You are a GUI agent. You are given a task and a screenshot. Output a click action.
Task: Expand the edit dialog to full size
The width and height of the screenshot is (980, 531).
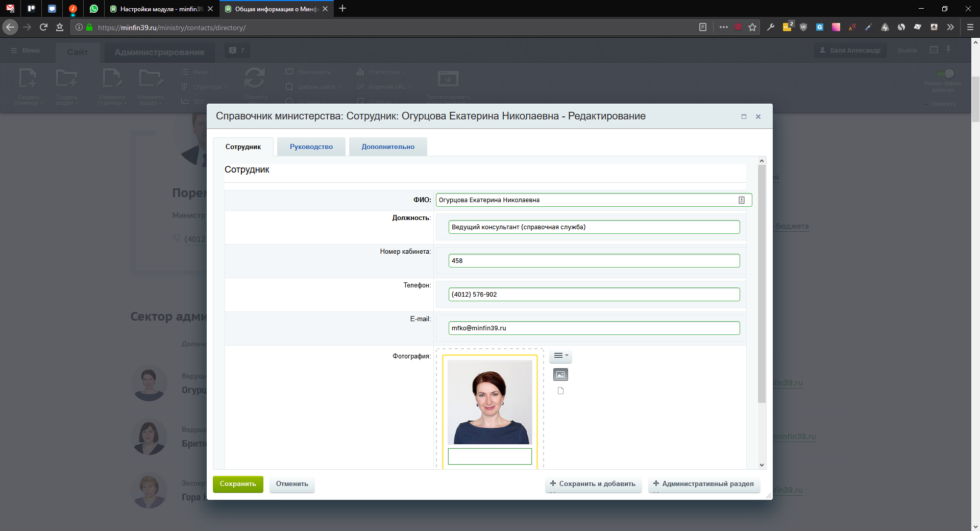pos(744,117)
